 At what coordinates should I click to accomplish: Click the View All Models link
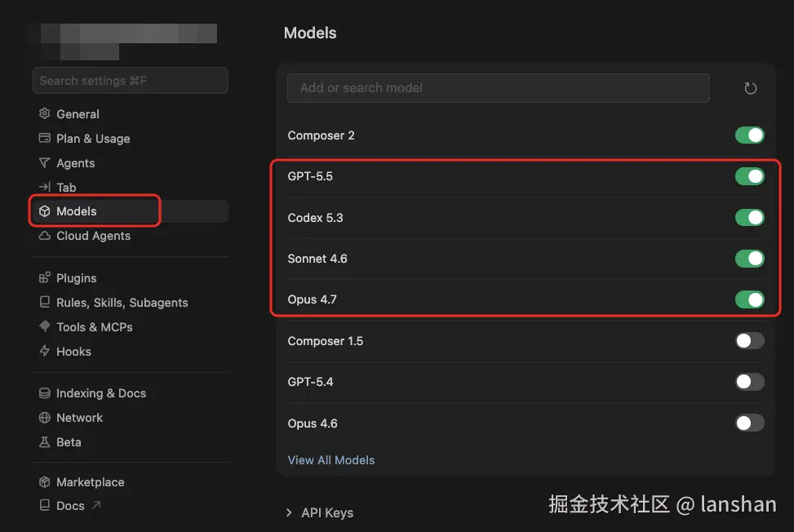[x=331, y=460]
